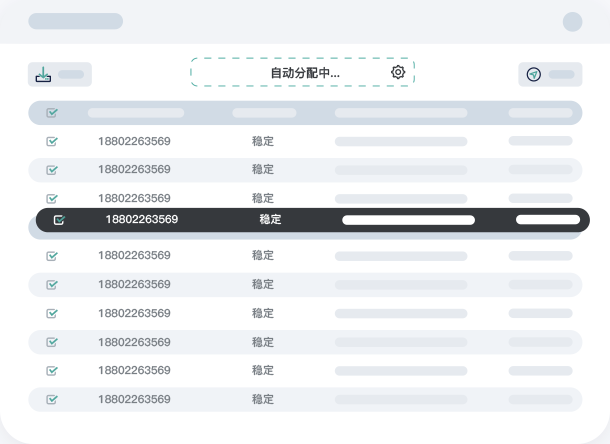Click the download/import tray icon
610x444 pixels.
click(43, 74)
